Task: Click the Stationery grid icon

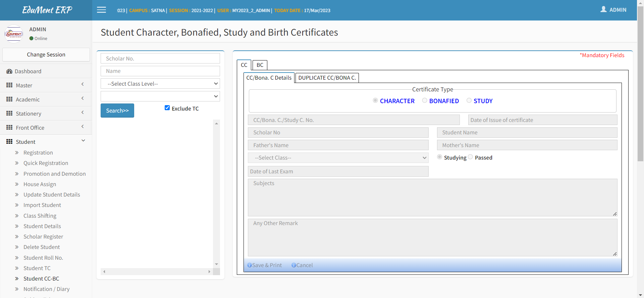Action: pyautogui.click(x=9, y=114)
